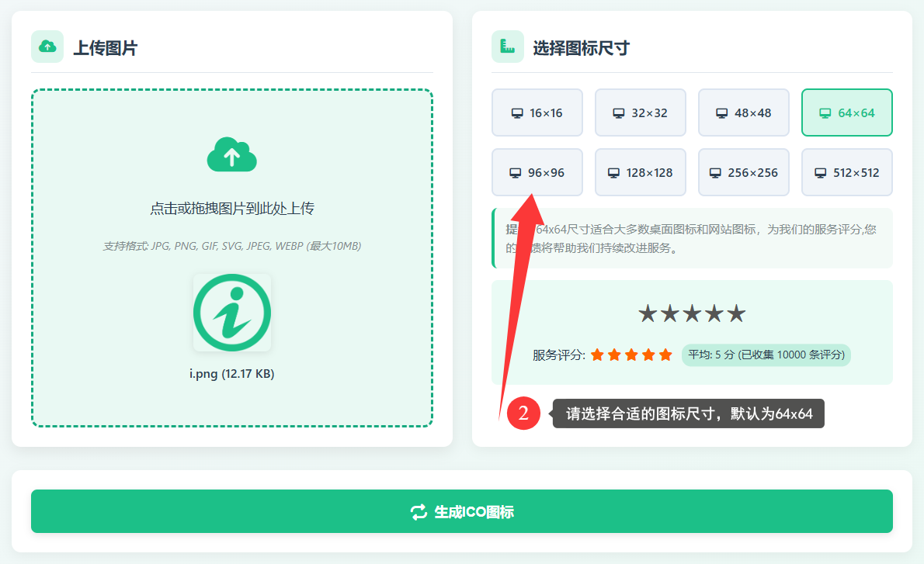The height and width of the screenshot is (564, 924).
Task: Click the uploaded i.png preview thumbnail
Action: (231, 313)
